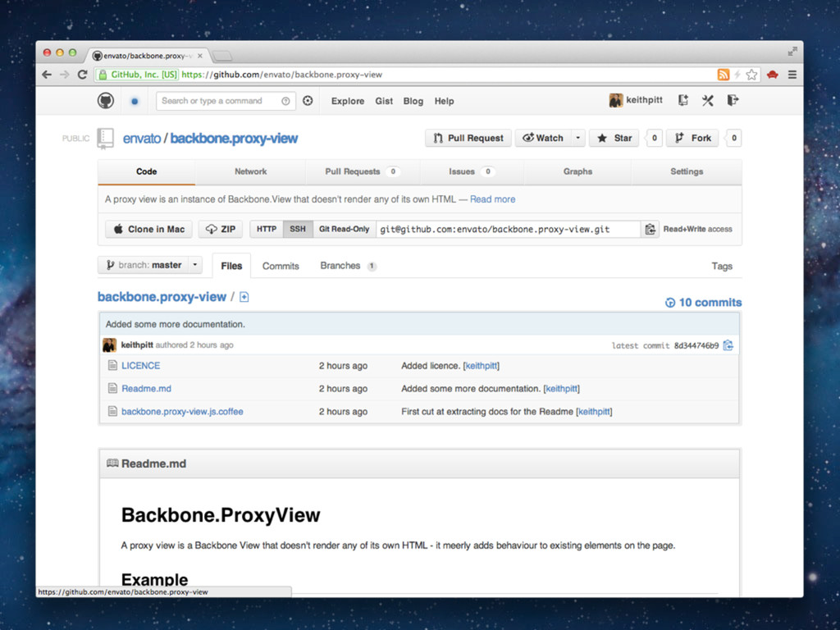Star the backbone.proxy-view repository

614,138
